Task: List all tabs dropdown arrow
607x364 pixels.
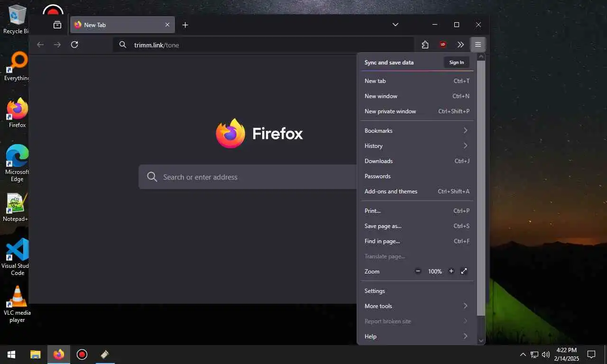Action: click(x=395, y=25)
